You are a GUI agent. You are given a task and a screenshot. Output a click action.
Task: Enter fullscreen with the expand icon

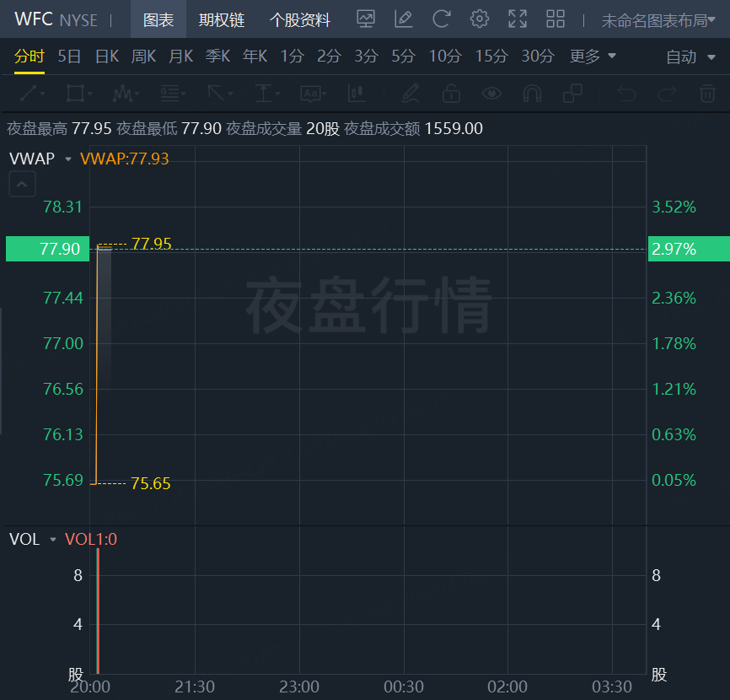pos(518,19)
